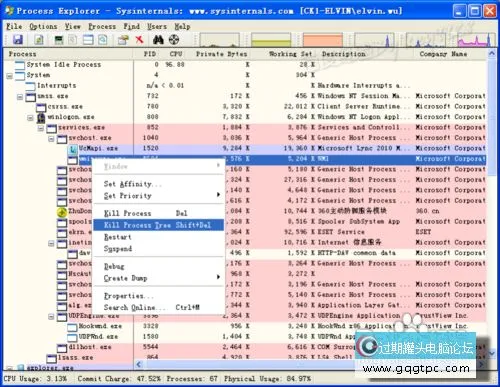Screen dimensions: 500x387
Task: Click the 'Processes: 67' status text
Action: pyautogui.click(x=192, y=379)
